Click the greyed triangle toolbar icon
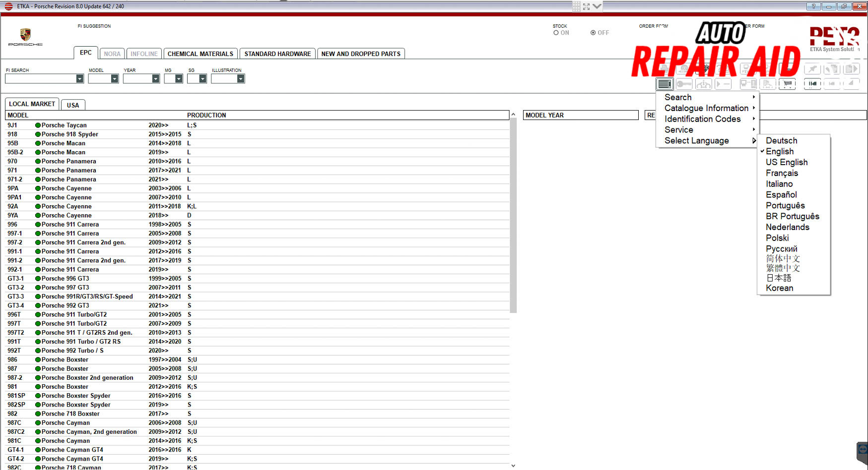 coord(851,84)
